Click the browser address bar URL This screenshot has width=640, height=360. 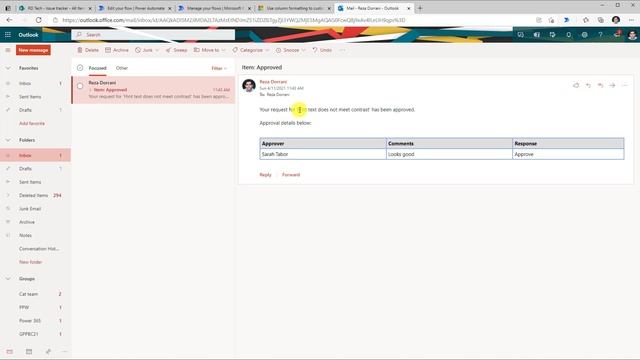[x=234, y=20]
